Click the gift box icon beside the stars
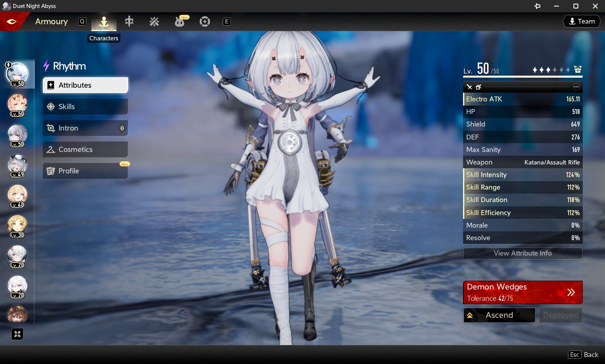 (577, 70)
